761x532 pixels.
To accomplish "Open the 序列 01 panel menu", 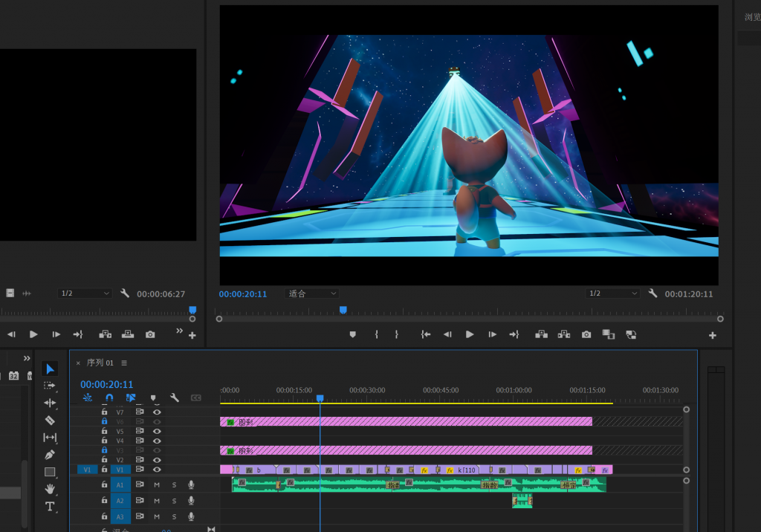I will 124,363.
